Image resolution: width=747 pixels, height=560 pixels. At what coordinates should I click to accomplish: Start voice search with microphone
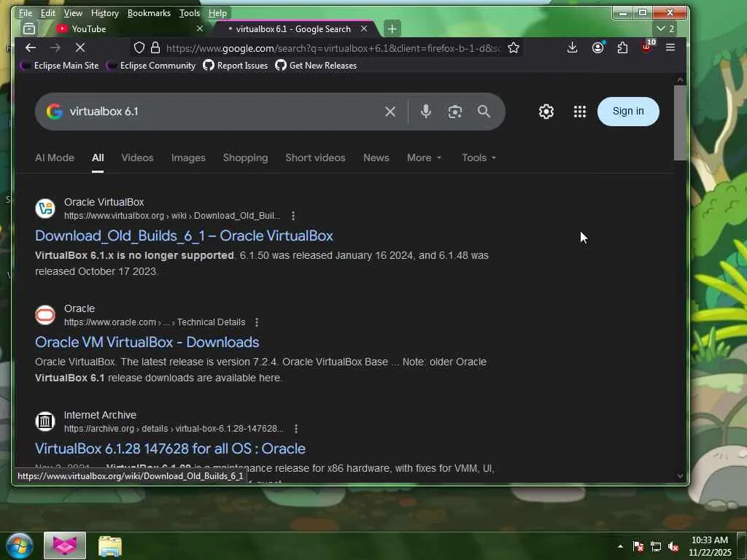point(426,112)
